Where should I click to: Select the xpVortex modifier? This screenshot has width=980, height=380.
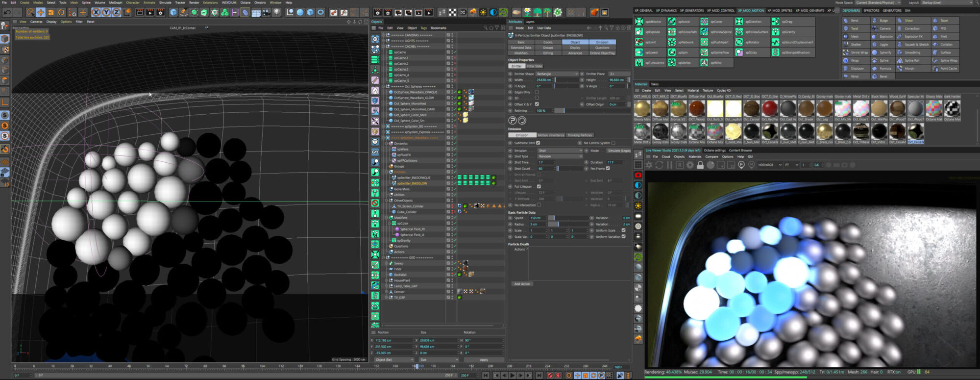672,63
